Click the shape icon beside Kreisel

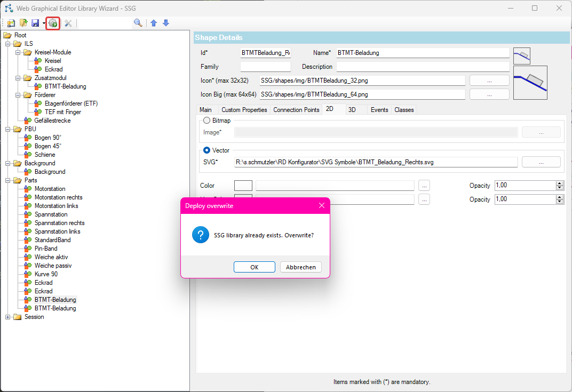pyautogui.click(x=38, y=60)
